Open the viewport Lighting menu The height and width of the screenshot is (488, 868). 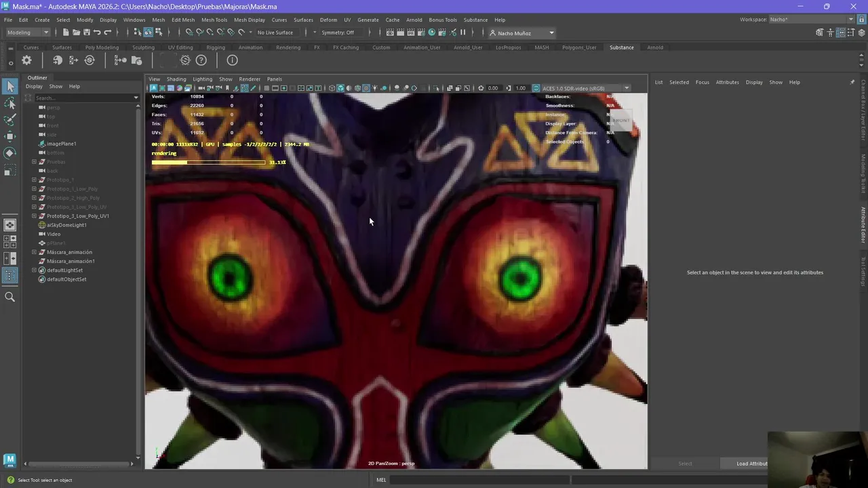point(202,79)
